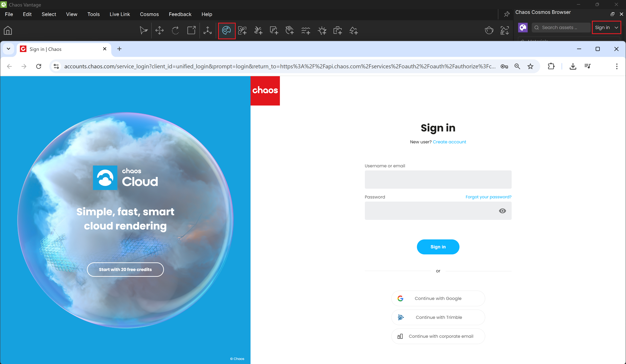Continue with Google sign-in

tap(438, 298)
